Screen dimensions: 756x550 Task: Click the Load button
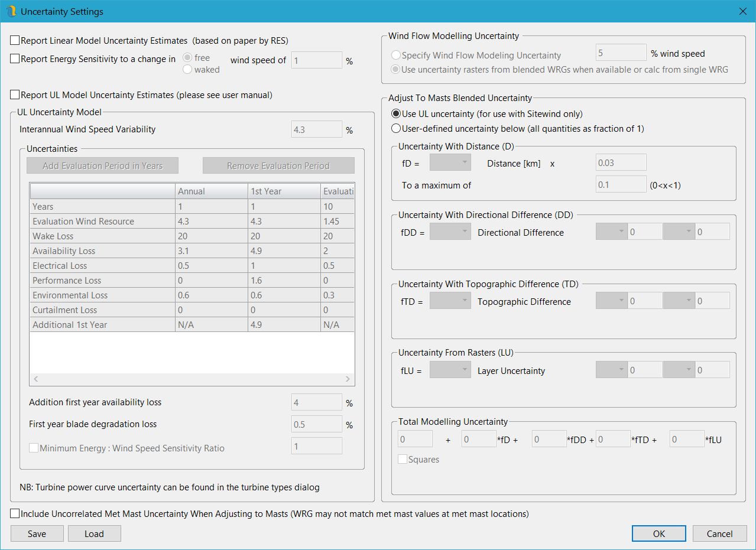(94, 534)
